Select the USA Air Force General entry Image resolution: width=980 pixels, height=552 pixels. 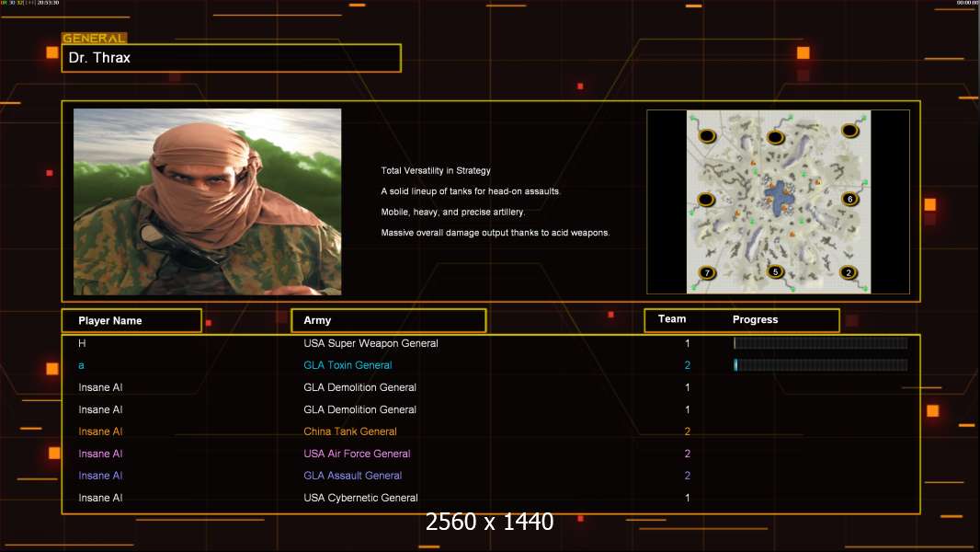click(357, 454)
